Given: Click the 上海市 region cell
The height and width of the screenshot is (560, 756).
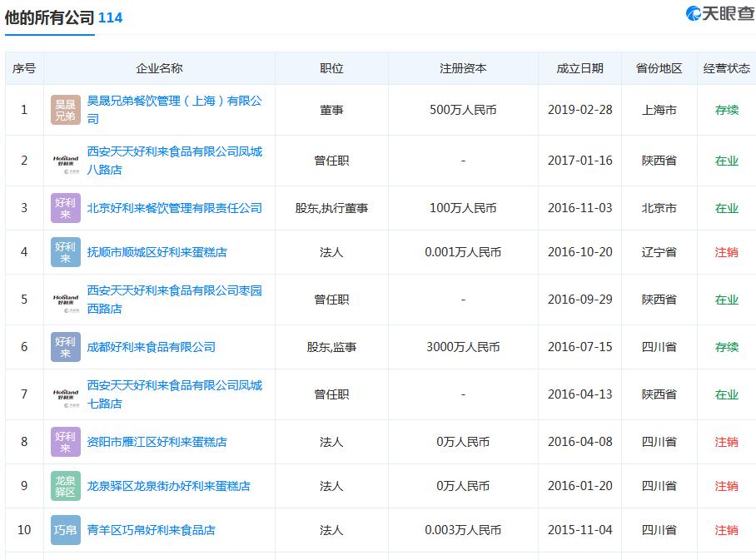Looking at the screenshot, I should point(659,110).
